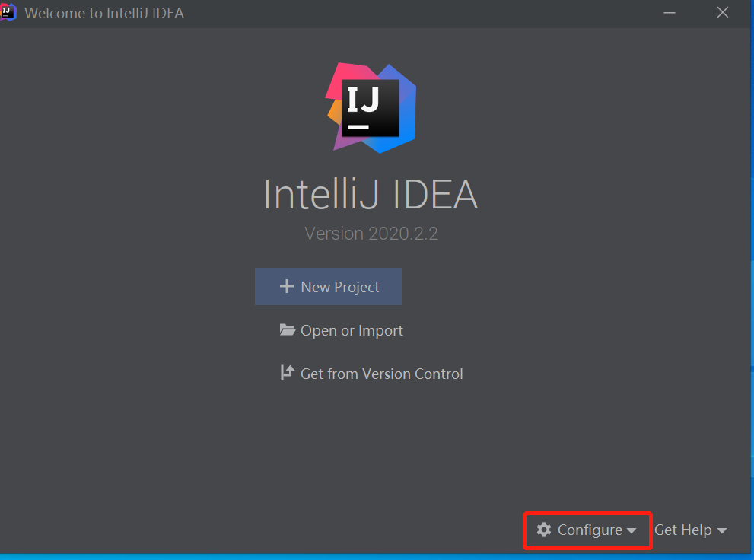Select the flag-shaped Get from Version Control icon
Image resolution: width=754 pixels, height=560 pixels.
[x=287, y=373]
